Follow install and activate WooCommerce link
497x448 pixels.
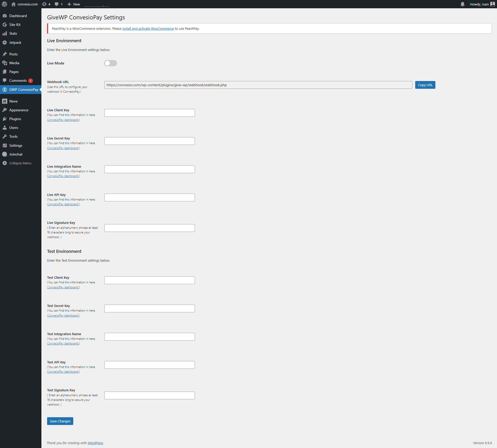point(148,28)
